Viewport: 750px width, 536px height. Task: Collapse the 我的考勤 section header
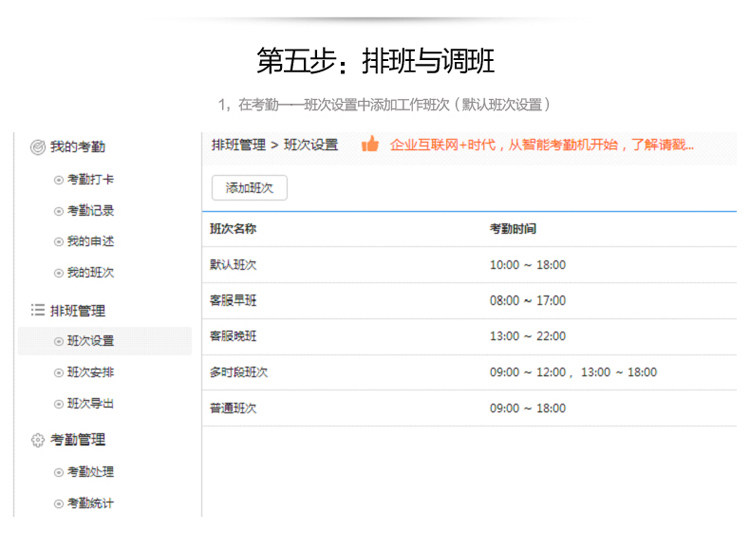click(77, 147)
